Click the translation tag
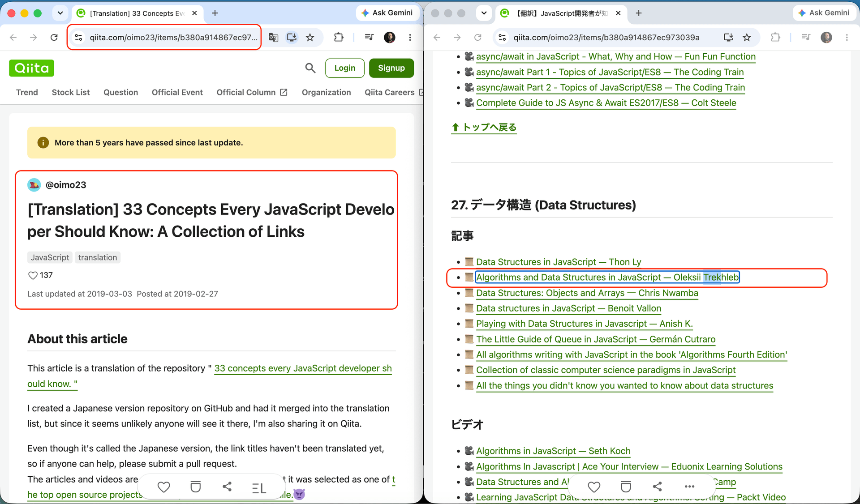 tap(98, 257)
